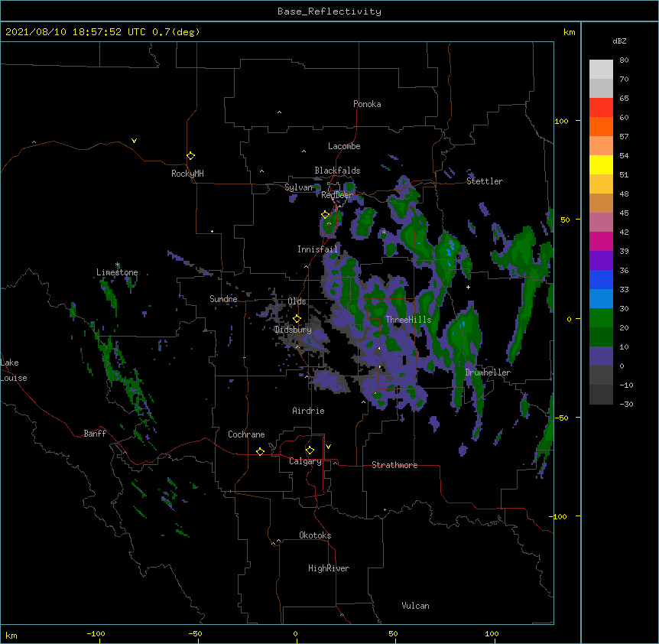Image resolution: width=659 pixels, height=644 pixels.
Task: Select the Okotoks town label
Action: point(315,535)
